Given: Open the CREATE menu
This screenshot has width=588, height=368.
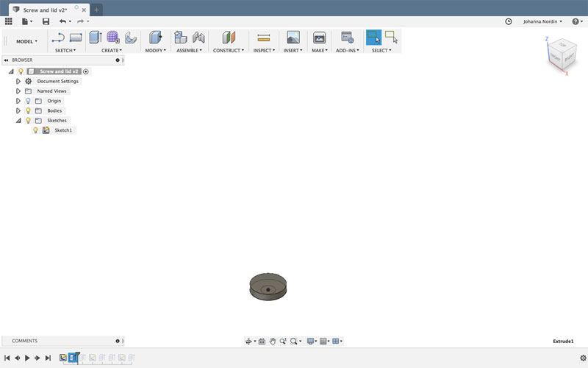Looking at the screenshot, I should [x=112, y=50].
